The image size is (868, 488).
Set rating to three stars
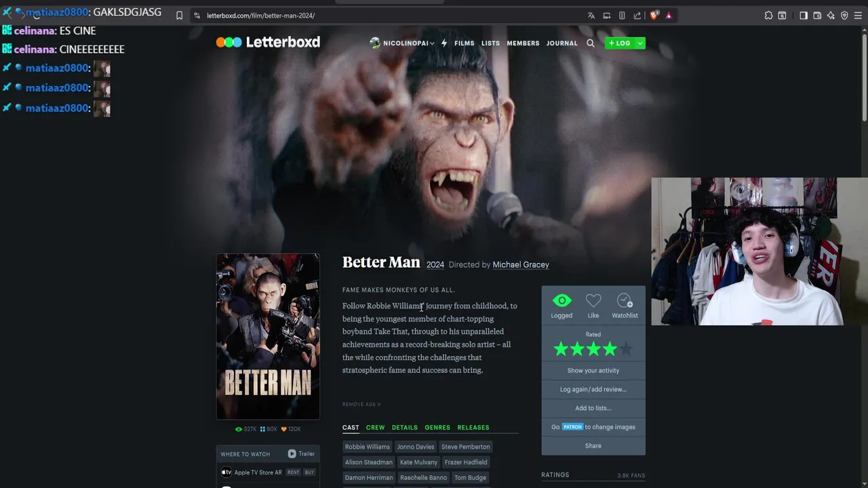(593, 349)
